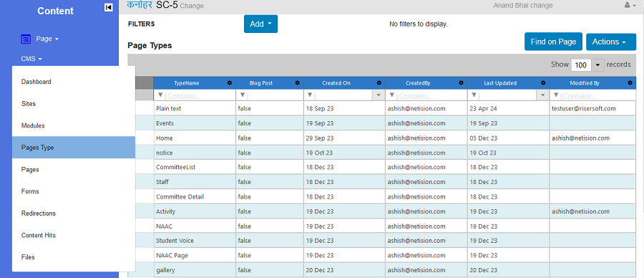Open user account icon menu
This screenshot has width=644, height=278.
click(630, 5)
